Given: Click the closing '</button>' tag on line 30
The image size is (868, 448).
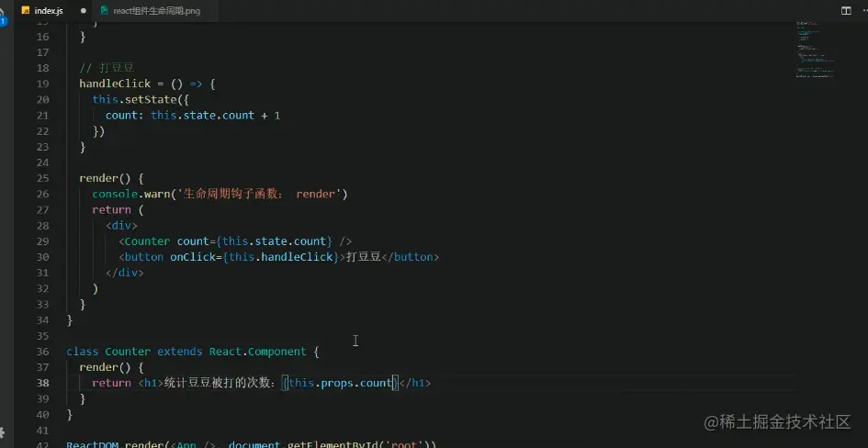Looking at the screenshot, I should coord(411,257).
